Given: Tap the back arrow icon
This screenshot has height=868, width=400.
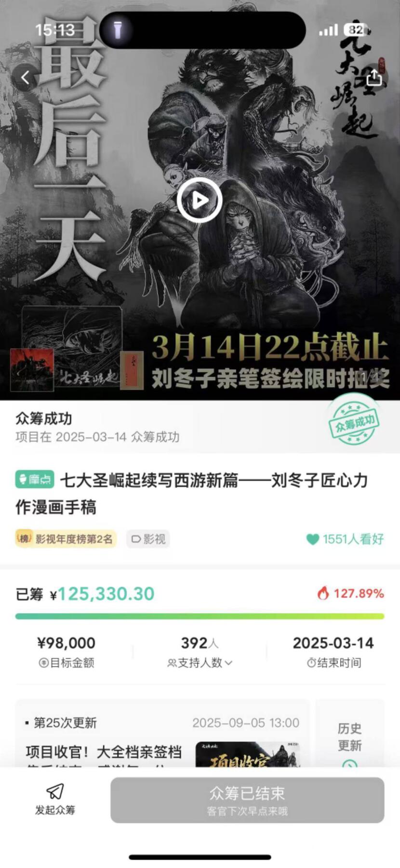Looking at the screenshot, I should click(x=25, y=77).
